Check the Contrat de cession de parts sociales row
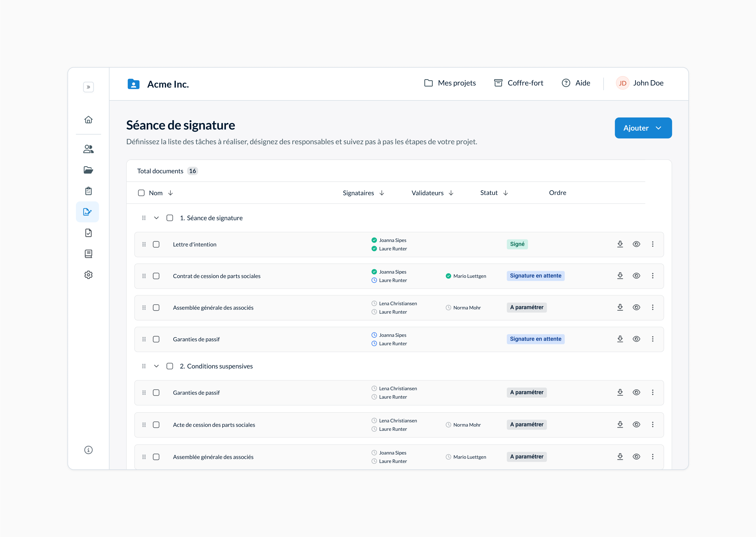Screen dimensions: 756x537 click(x=156, y=276)
